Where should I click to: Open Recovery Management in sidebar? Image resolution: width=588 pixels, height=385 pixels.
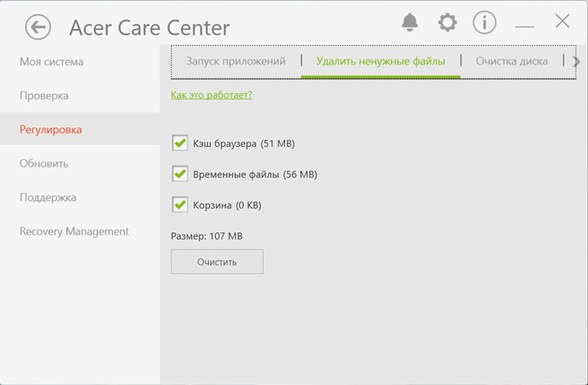[74, 231]
